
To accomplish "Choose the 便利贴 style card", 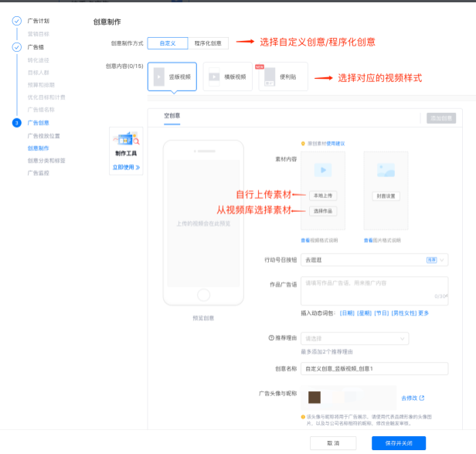I will point(284,77).
